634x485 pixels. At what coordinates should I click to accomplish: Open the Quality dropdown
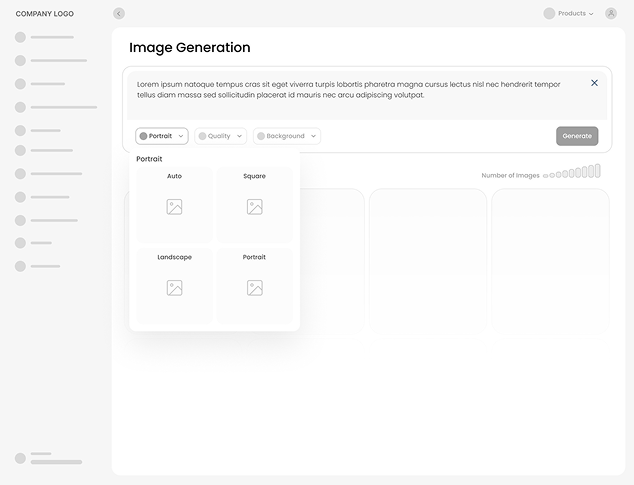tap(220, 136)
